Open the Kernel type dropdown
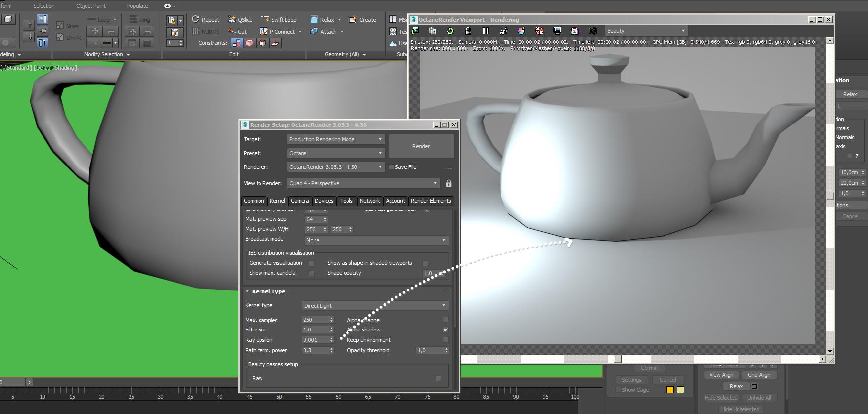The height and width of the screenshot is (414, 868). 375,306
